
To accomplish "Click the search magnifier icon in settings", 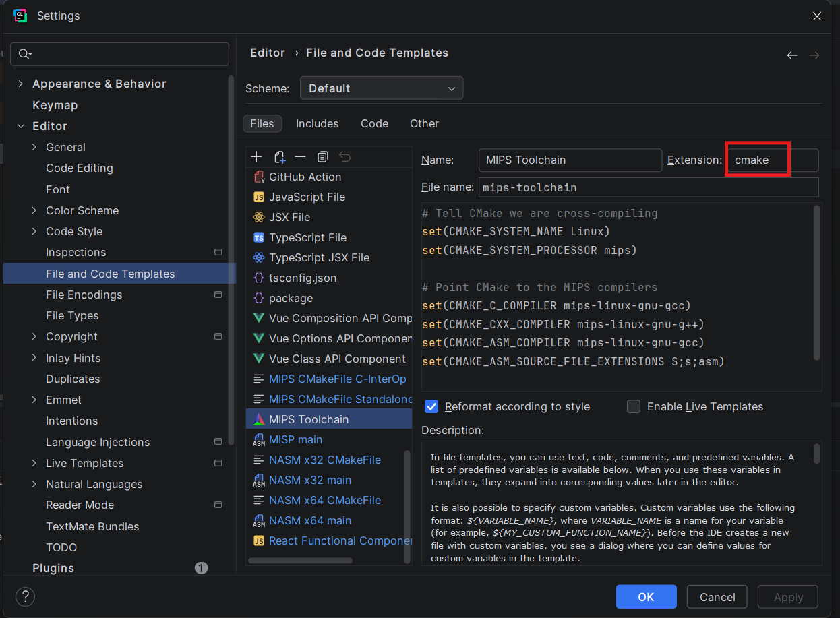I will [25, 54].
